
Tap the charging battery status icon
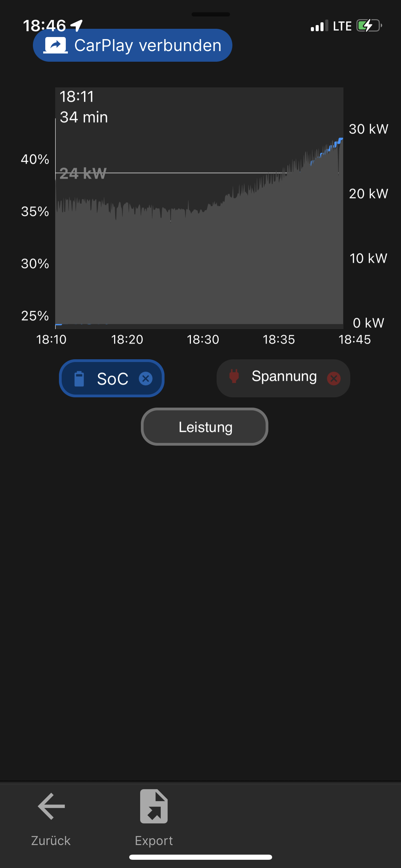click(369, 26)
